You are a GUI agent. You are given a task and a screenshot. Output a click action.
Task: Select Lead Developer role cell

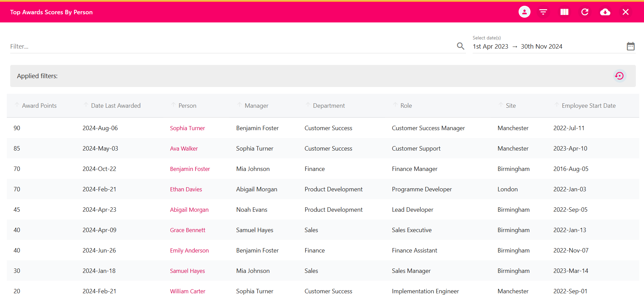[x=413, y=210]
